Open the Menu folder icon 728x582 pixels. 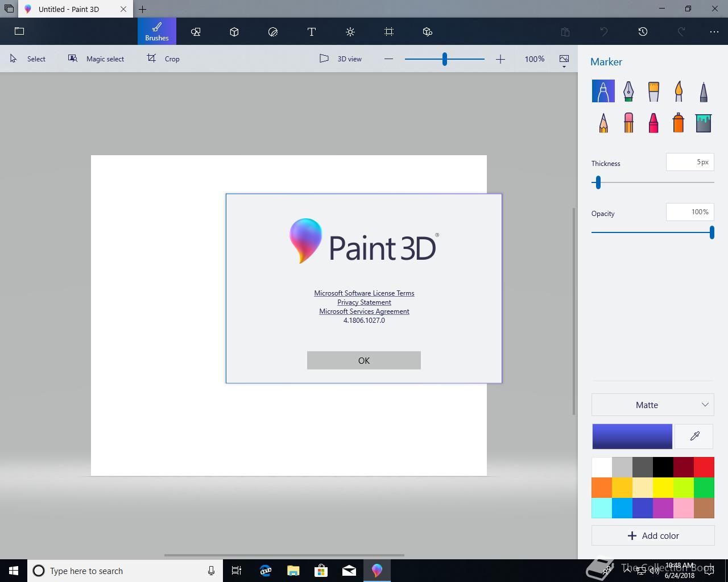click(19, 31)
